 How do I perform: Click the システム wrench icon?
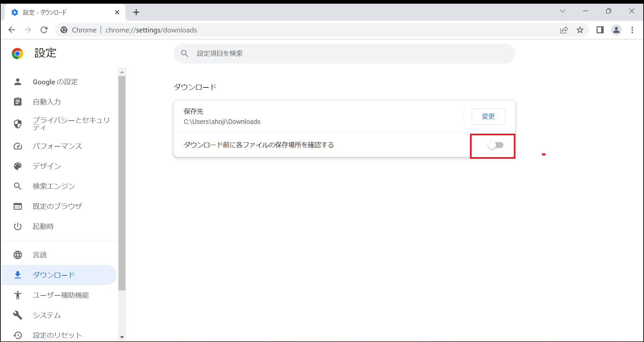pyautogui.click(x=17, y=315)
